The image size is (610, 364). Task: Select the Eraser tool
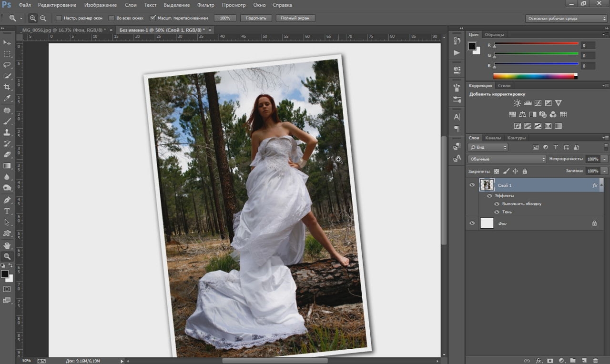pyautogui.click(x=7, y=154)
